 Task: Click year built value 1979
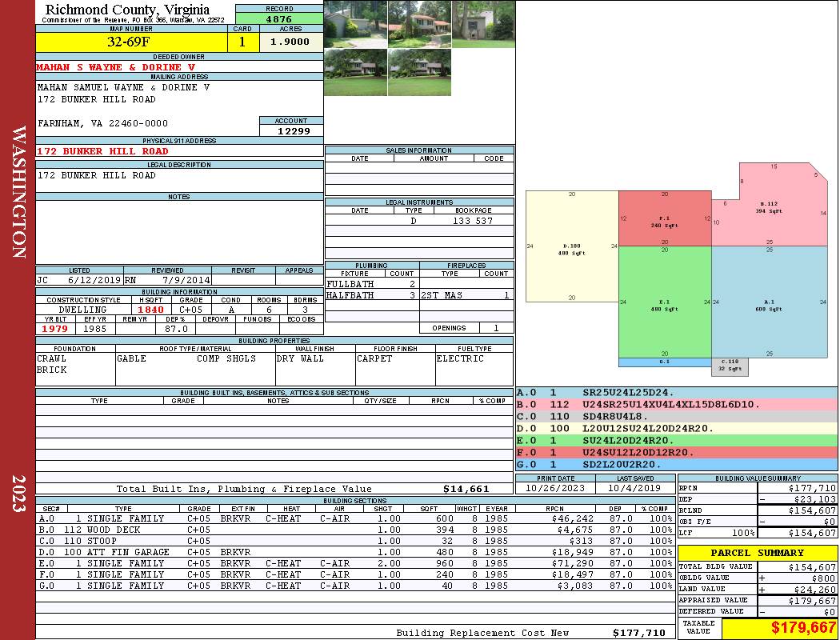54,329
